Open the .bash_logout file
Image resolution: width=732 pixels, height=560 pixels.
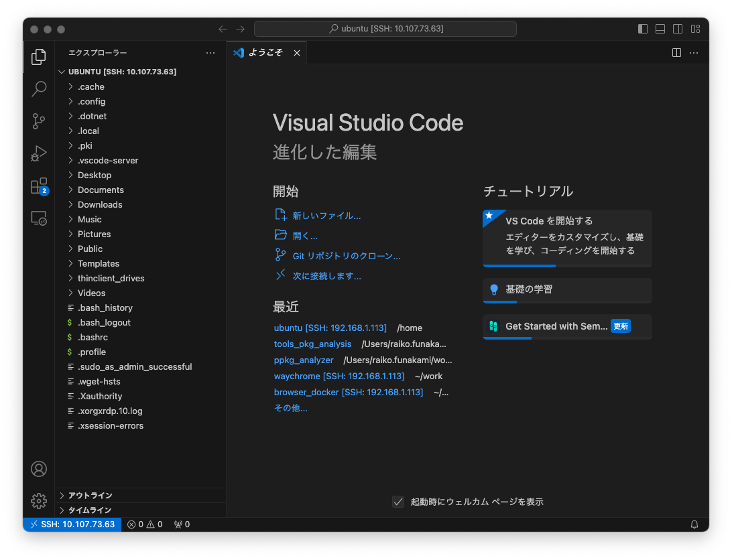140,322
